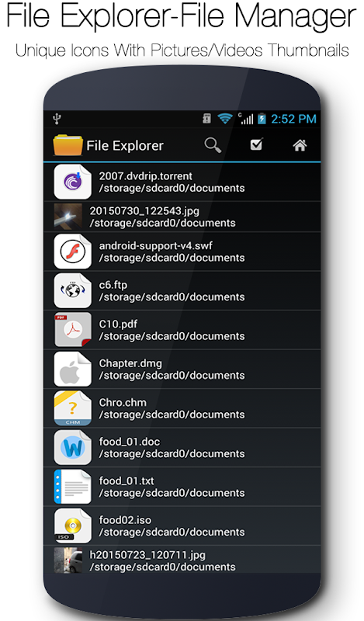Viewport: 364px width, 621px height.
Task: Tap the ISO disc file icon
Action: (x=73, y=526)
